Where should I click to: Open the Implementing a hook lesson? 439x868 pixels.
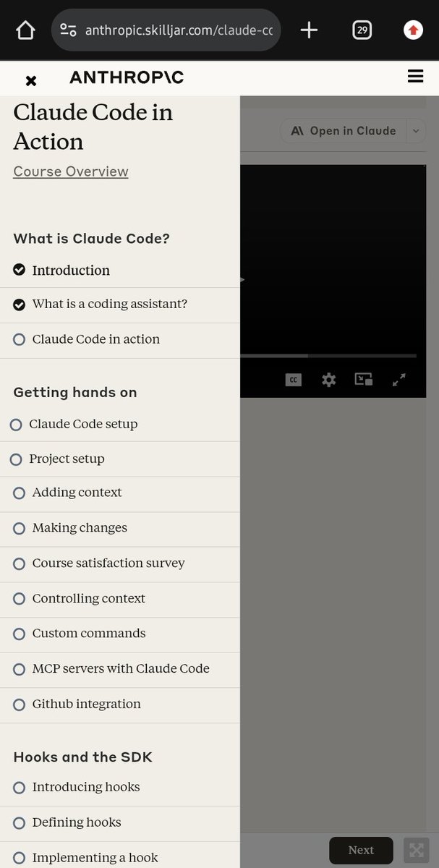[x=120, y=856]
